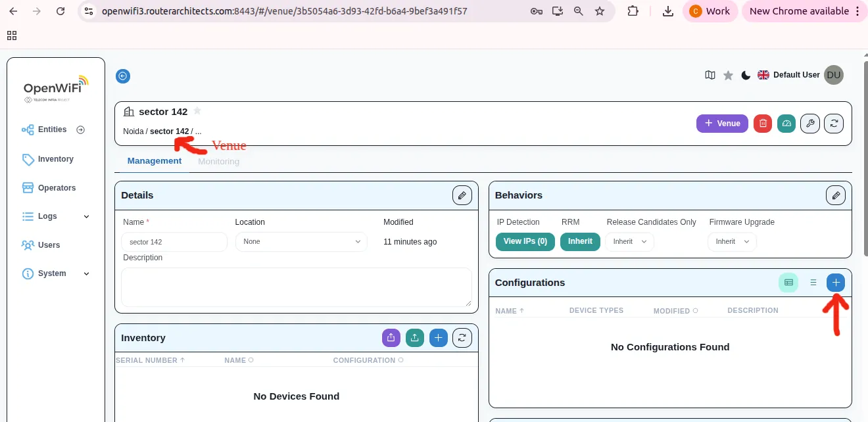Click the wrench tools icon
Screen dimensions: 868x422
[810, 124]
